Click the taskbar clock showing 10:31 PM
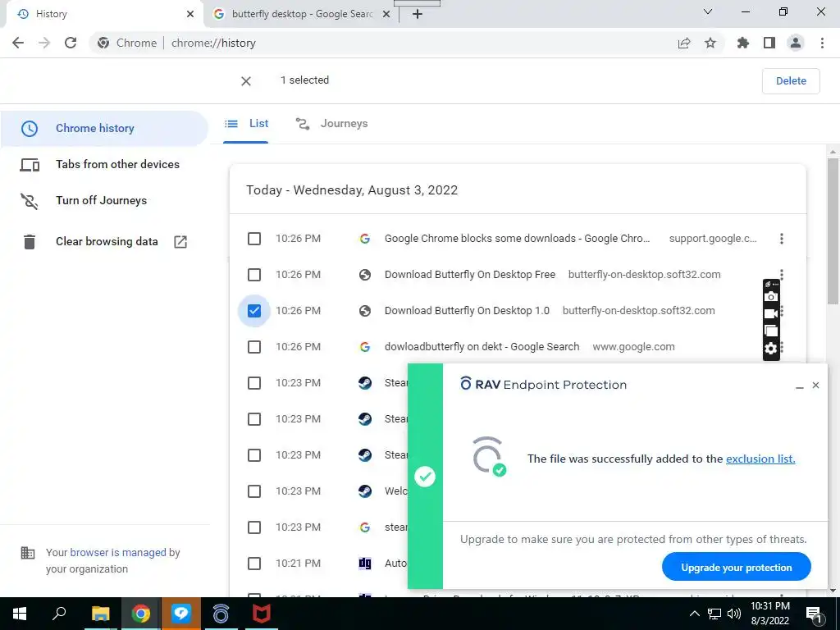Viewport: 840px width, 630px height. click(769, 614)
